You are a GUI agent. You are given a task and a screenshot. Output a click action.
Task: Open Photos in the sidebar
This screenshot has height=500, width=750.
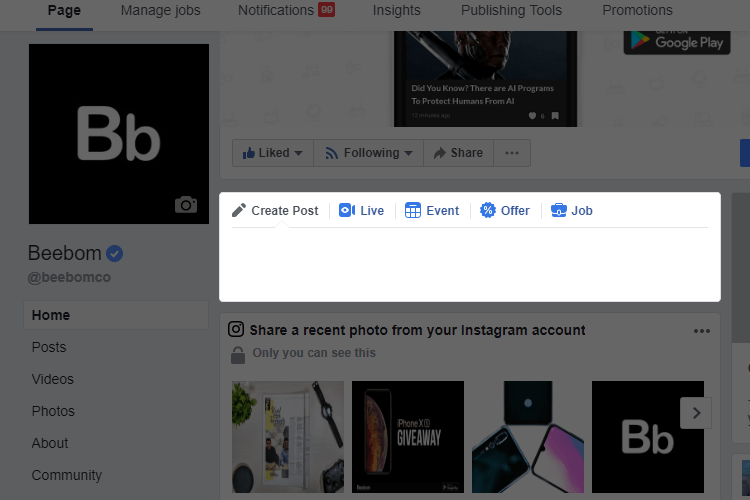[53, 411]
